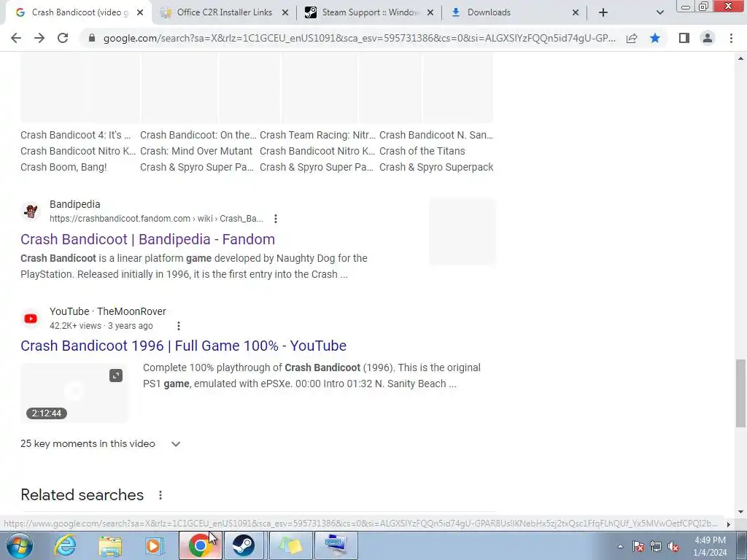Open Crash Bandicoot 4: It's... game link

coord(75,135)
